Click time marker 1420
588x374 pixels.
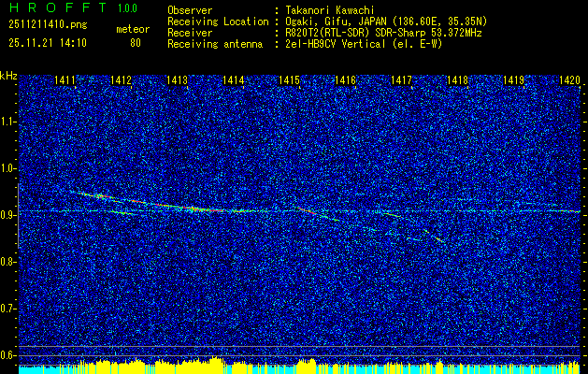(x=569, y=79)
